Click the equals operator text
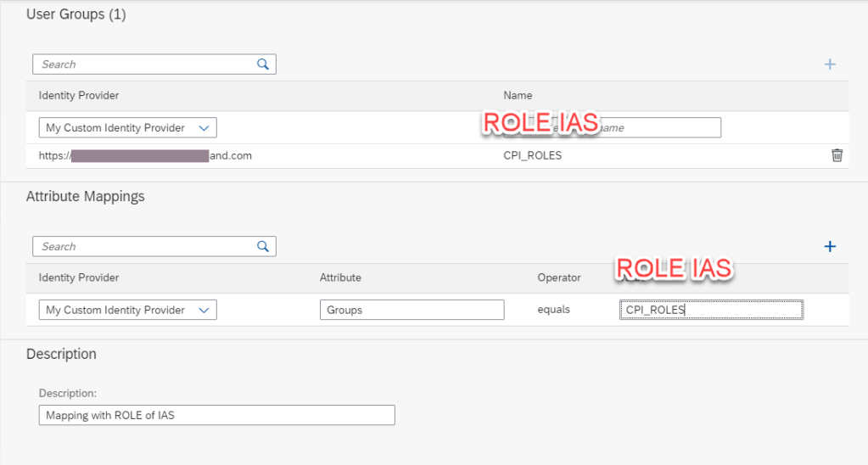Screen dimensions: 868x465 click(553, 311)
